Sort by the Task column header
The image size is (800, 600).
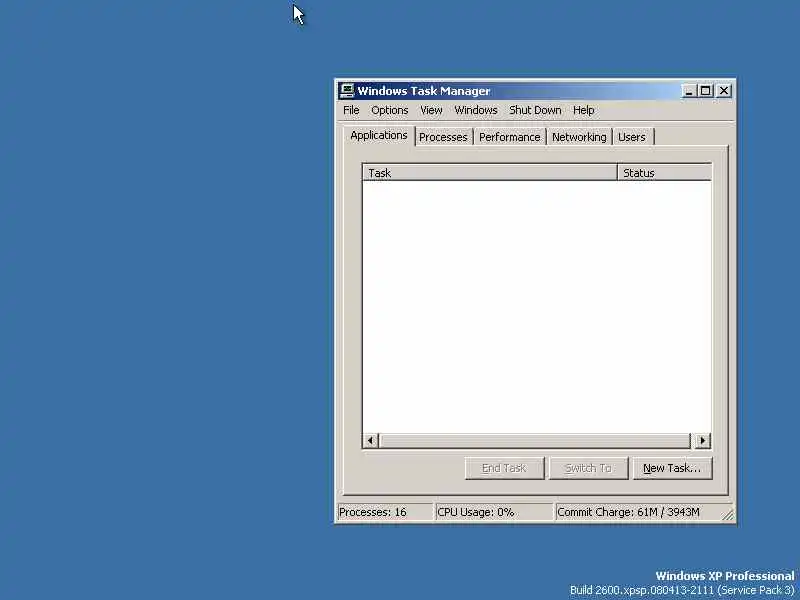490,173
